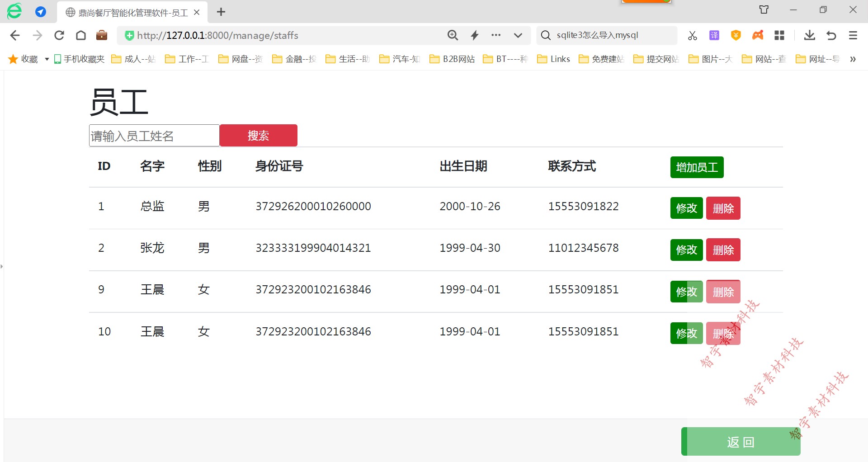The width and height of the screenshot is (868, 462).
Task: Click the zoom magnifier in address bar
Action: point(453,35)
